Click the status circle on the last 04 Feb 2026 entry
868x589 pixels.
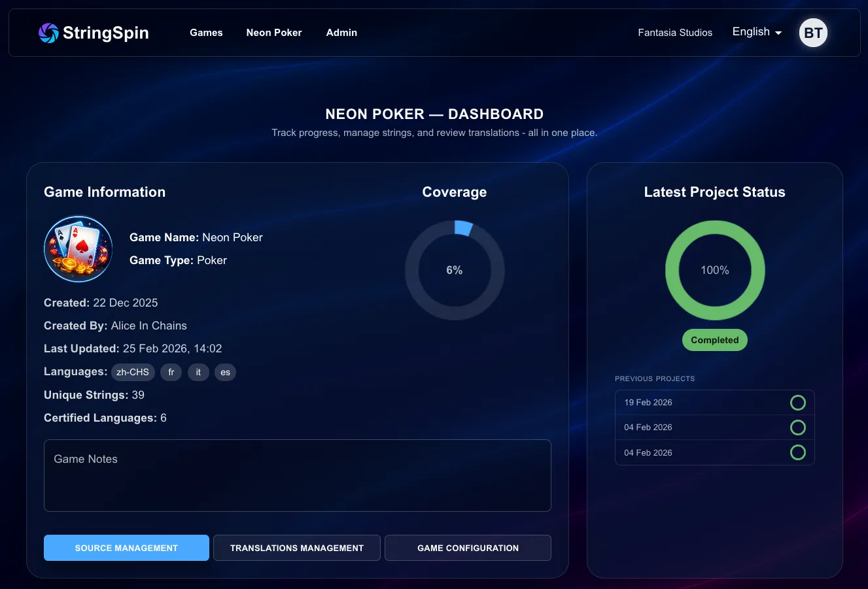(797, 452)
